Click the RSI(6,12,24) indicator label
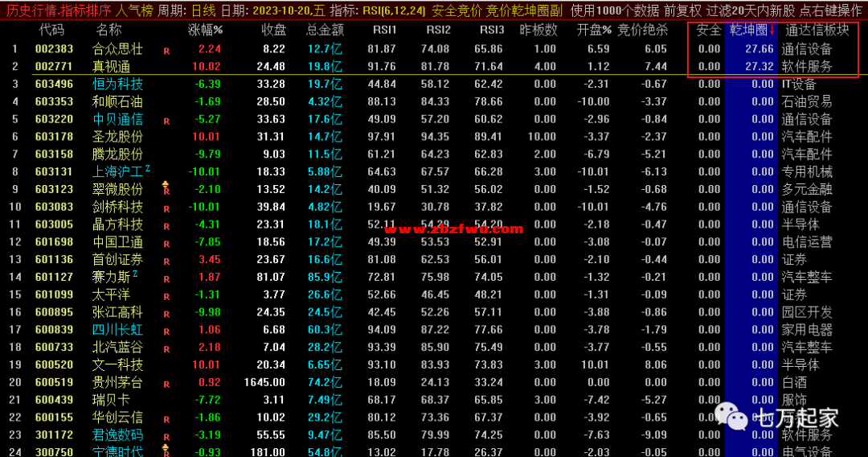This screenshot has width=868, height=457. [x=394, y=10]
